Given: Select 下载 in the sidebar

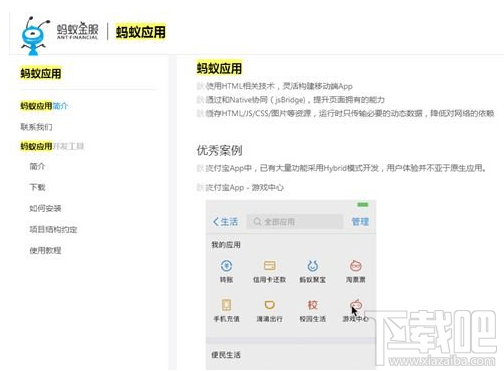Looking at the screenshot, I should click(37, 187).
